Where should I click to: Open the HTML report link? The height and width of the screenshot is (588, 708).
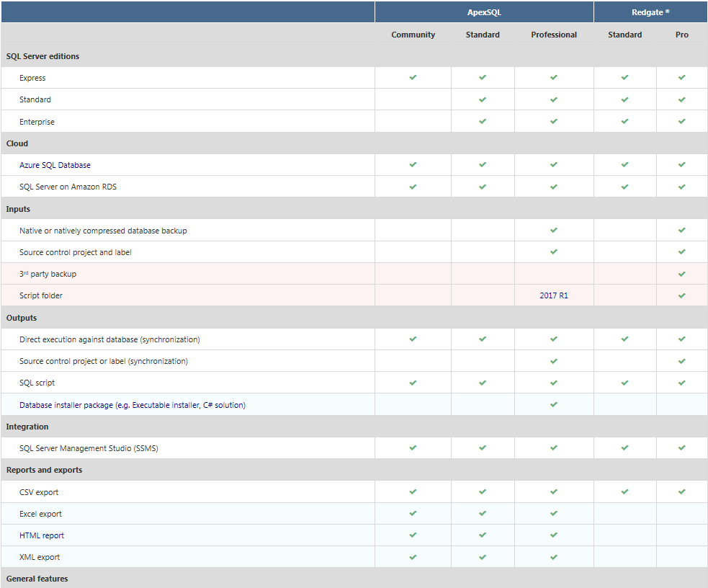(42, 535)
